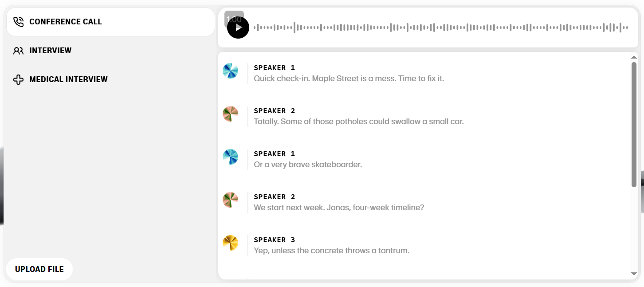
Task: Open the Interview transcript
Action: click(51, 50)
